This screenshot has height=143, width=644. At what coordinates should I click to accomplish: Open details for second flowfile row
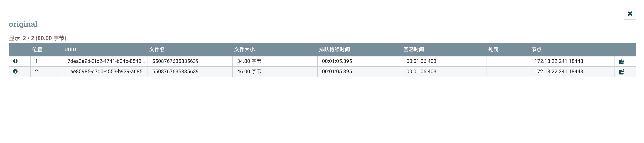pyautogui.click(x=15, y=71)
